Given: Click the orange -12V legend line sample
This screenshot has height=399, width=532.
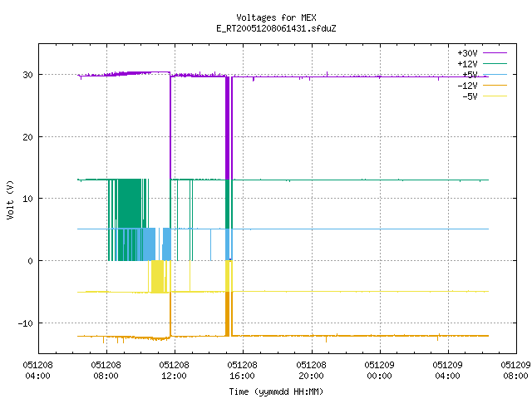Looking at the screenshot, I should tap(495, 85).
